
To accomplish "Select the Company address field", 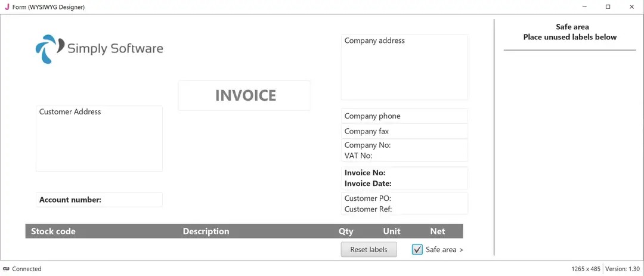I will 404,67.
